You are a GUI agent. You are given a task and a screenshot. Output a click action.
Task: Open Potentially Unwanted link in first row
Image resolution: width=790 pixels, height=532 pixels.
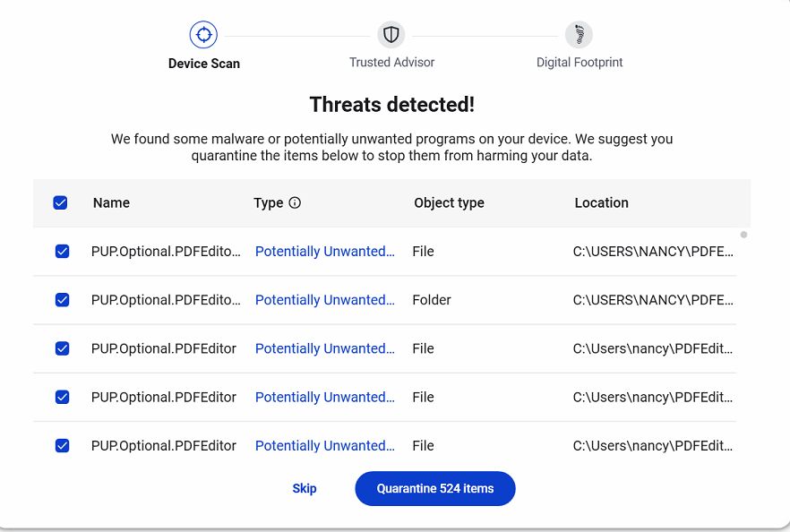pyautogui.click(x=324, y=252)
